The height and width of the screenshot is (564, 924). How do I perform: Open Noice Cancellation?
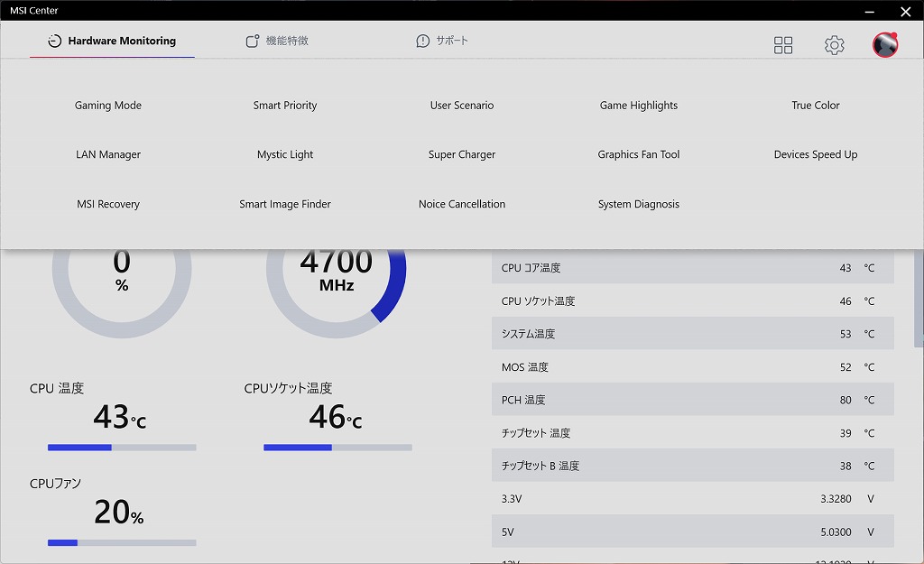click(462, 204)
